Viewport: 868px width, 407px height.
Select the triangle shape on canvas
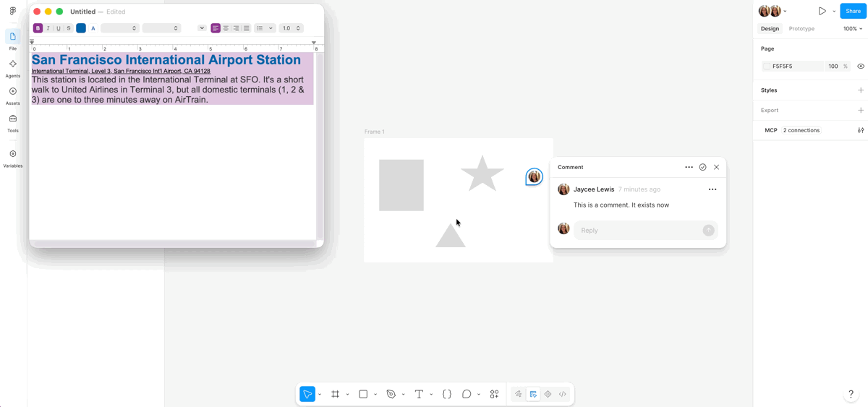[x=451, y=236]
